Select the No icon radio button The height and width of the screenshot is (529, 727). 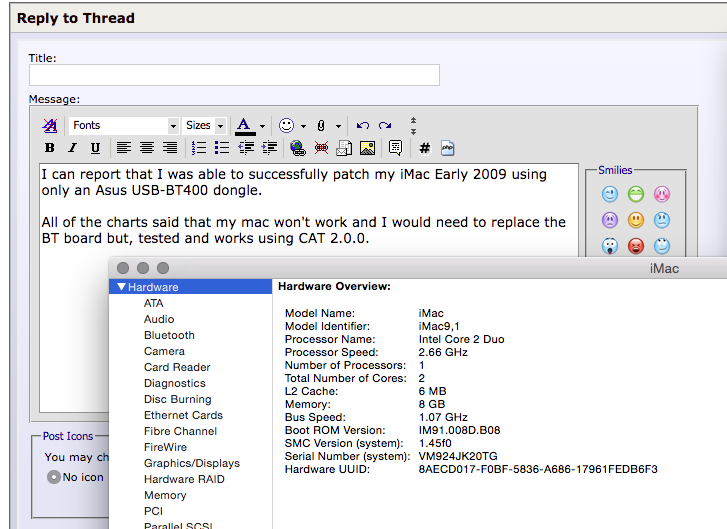pos(54,477)
